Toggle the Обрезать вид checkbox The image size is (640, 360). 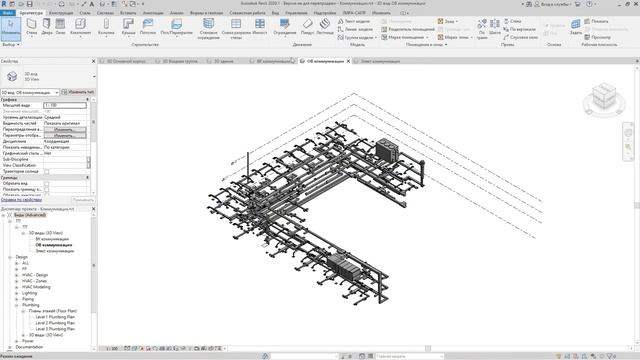pyautogui.click(x=47, y=184)
